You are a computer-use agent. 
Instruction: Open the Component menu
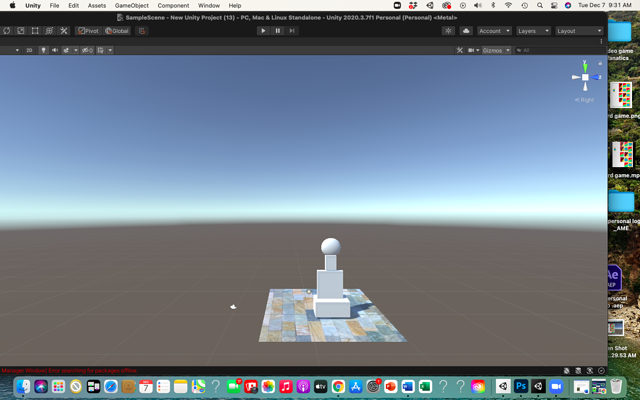(x=173, y=5)
